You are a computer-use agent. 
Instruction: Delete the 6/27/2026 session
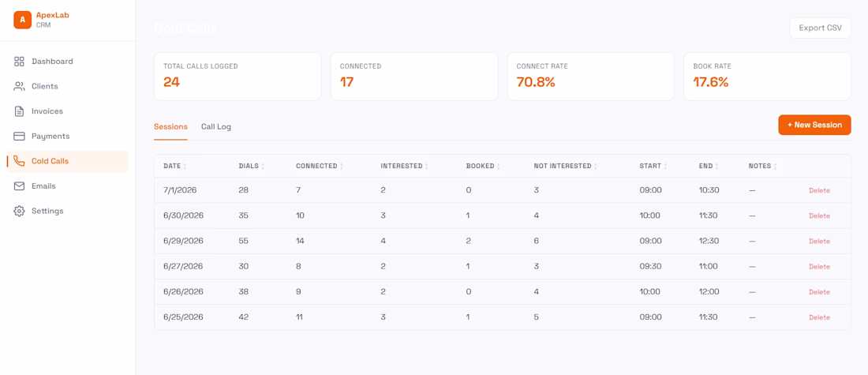(x=819, y=267)
